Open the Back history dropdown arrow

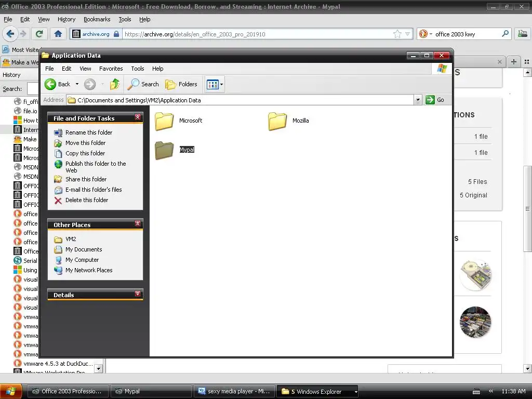pyautogui.click(x=77, y=84)
